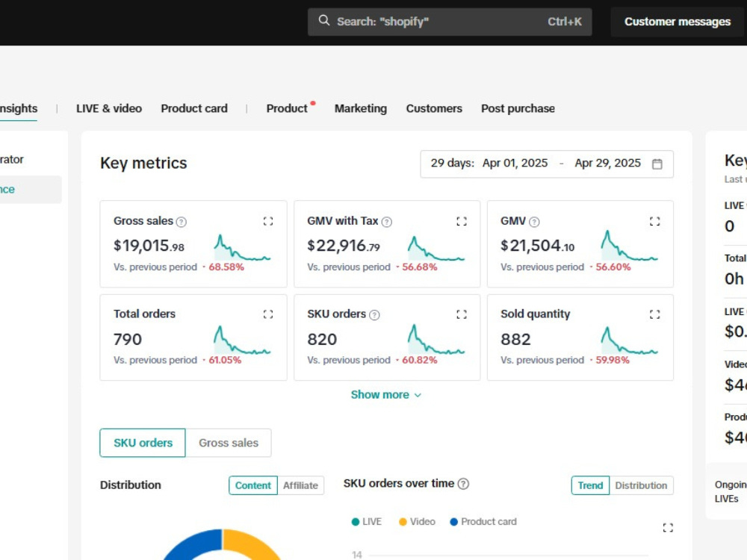Screen dimensions: 747x560
Task: Expand the GMV with Tax card chart
Action: pos(462,221)
